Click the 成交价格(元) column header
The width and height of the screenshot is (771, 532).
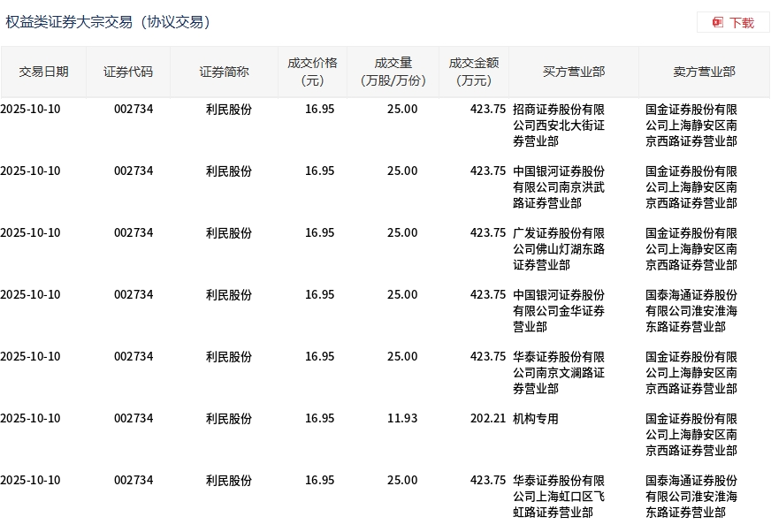click(313, 72)
